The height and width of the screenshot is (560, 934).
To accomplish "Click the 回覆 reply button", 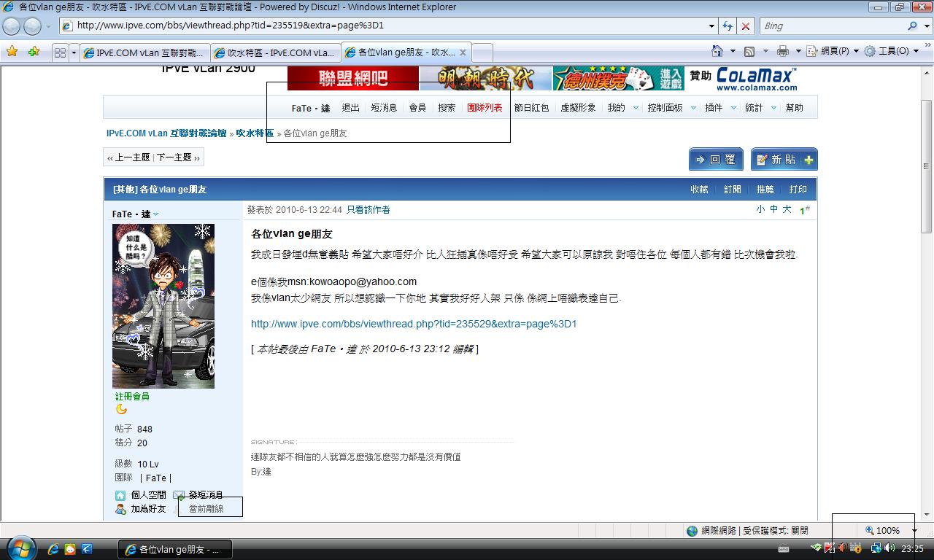I will [x=716, y=160].
